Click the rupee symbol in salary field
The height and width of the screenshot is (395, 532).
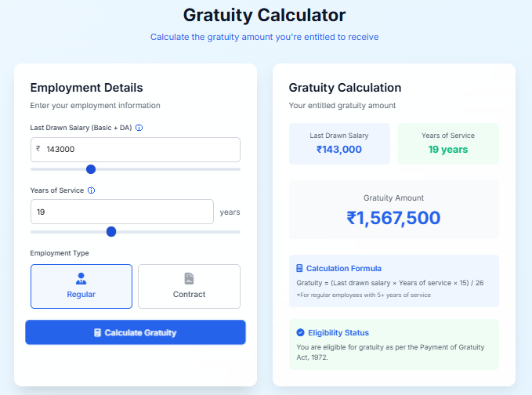tap(38, 149)
